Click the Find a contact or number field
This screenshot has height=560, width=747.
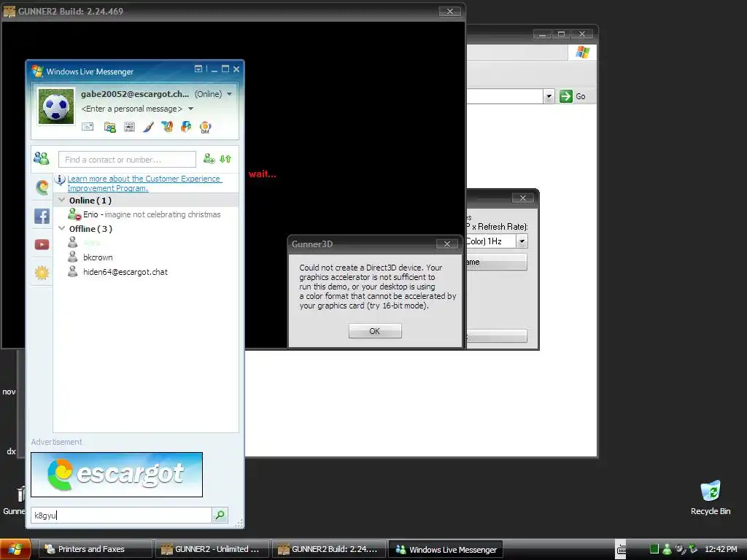coord(127,160)
